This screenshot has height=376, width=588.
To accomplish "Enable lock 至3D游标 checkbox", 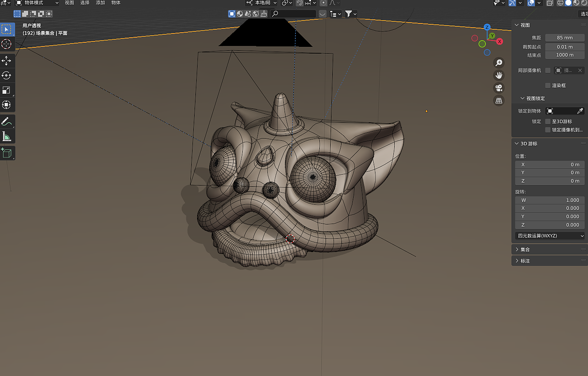I will coord(548,121).
